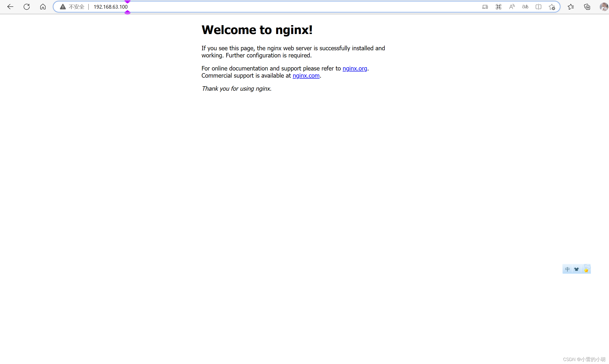Refresh the nginx welcome page
The width and height of the screenshot is (609, 364).
point(27,7)
